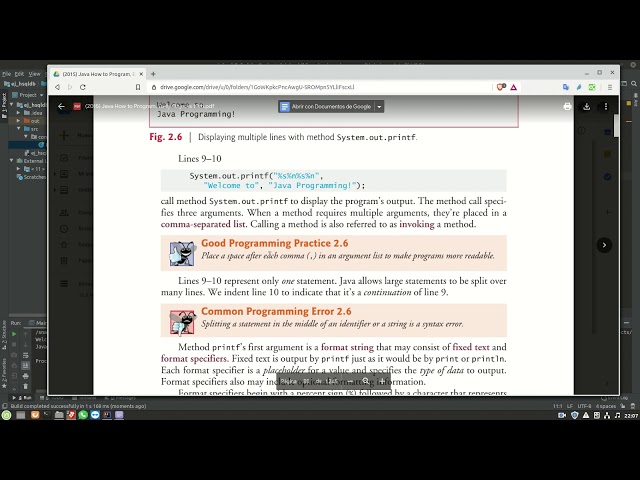Click the IntelliJ search everywhere magnifier
The height and width of the screenshot is (480, 640).
coord(634,84)
